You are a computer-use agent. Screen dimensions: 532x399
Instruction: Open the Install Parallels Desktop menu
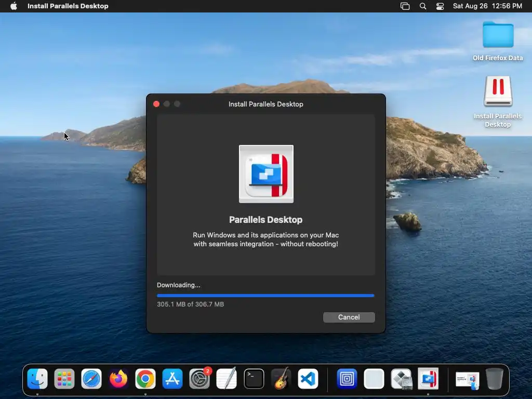tap(68, 6)
